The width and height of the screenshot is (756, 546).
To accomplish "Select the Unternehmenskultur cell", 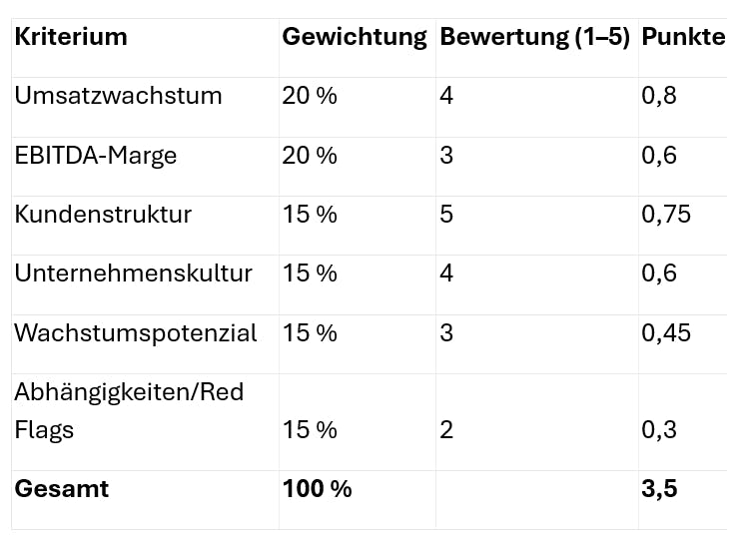I will tap(133, 273).
